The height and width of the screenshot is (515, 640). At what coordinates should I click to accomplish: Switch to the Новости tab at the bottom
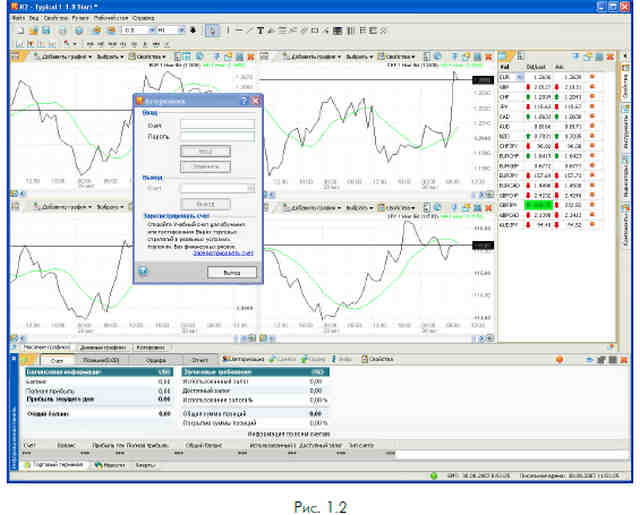110,465
